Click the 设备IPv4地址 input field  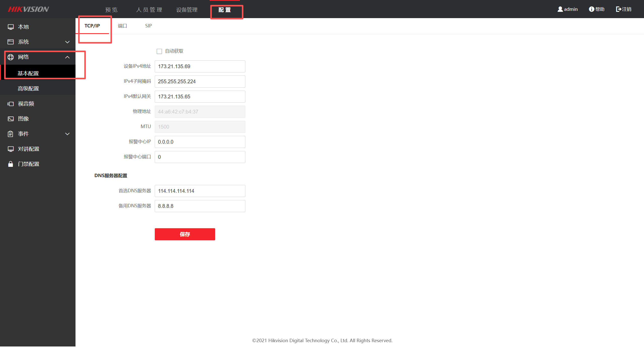click(x=200, y=66)
